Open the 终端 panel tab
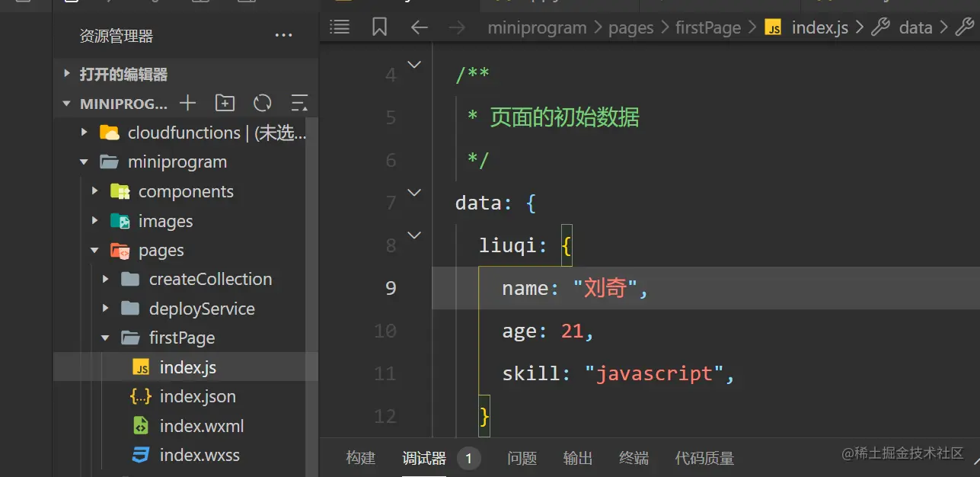Image resolution: width=980 pixels, height=477 pixels. coord(634,458)
